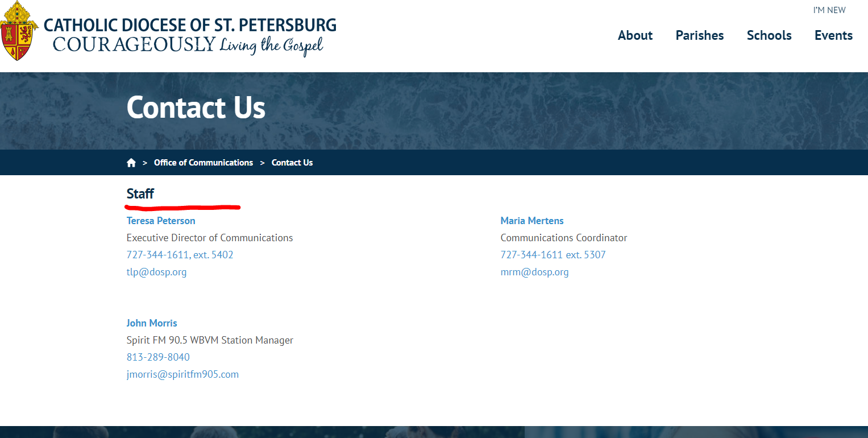Click Maria Mertens' phone ext. 5307
868x438 pixels.
(x=553, y=255)
